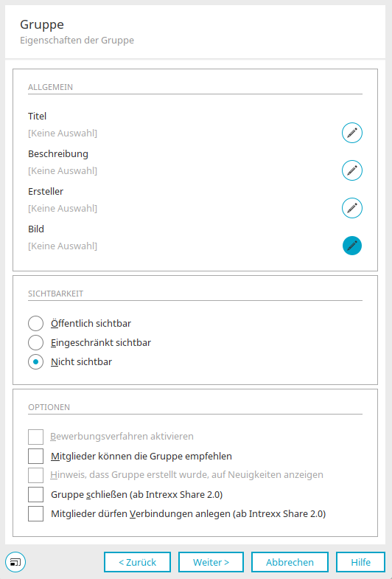392x579 pixels.
Task: Tick Mitglieder dürfen Verbindungen anlegen checkbox
Action: pyautogui.click(x=36, y=513)
